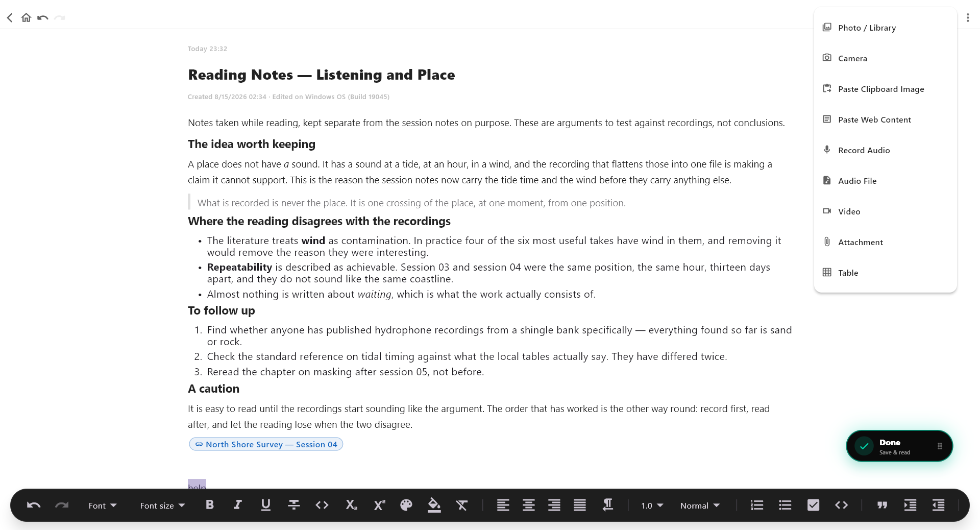Open the three-dot overflow menu
Screen dimensions: 980x530
point(968,18)
